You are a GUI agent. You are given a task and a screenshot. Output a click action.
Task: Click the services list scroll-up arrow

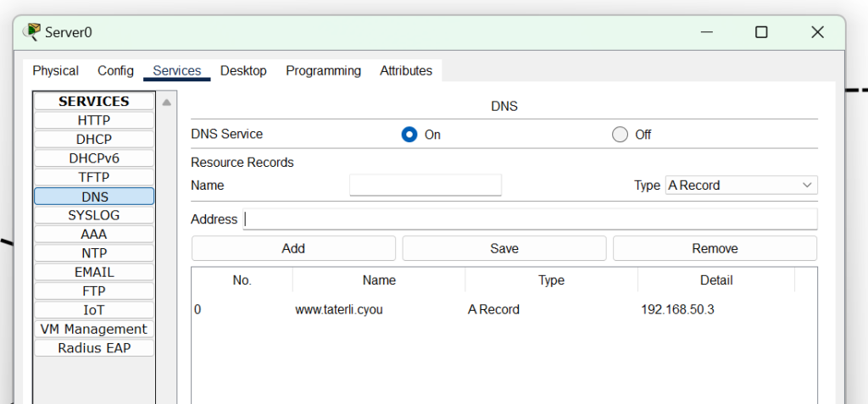click(167, 102)
